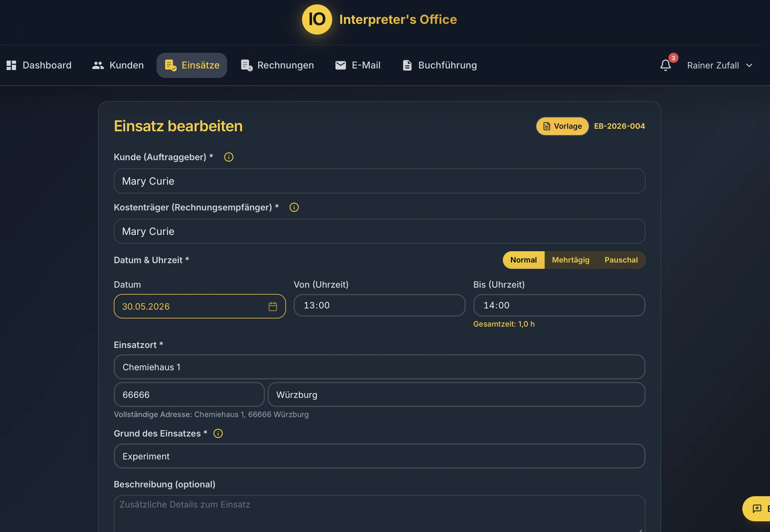
Task: Edit the street field Chemiehaus 1
Action: coord(379,367)
